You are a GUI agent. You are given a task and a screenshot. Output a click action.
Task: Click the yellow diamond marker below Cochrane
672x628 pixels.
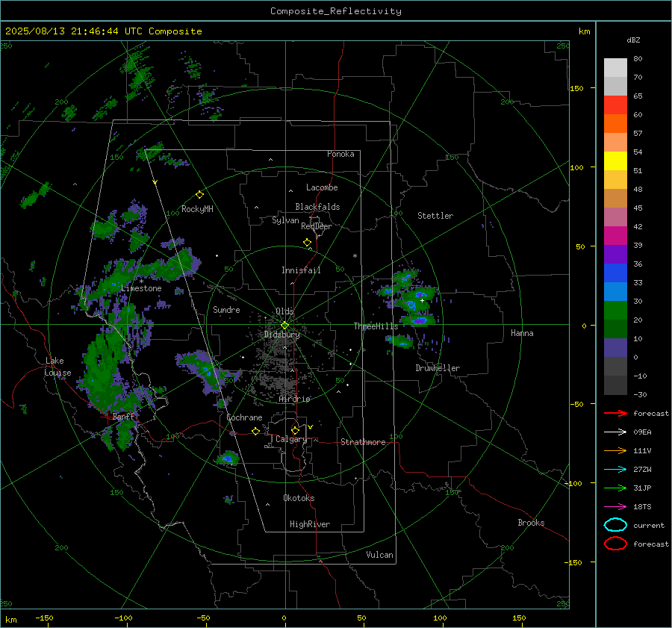(255, 432)
